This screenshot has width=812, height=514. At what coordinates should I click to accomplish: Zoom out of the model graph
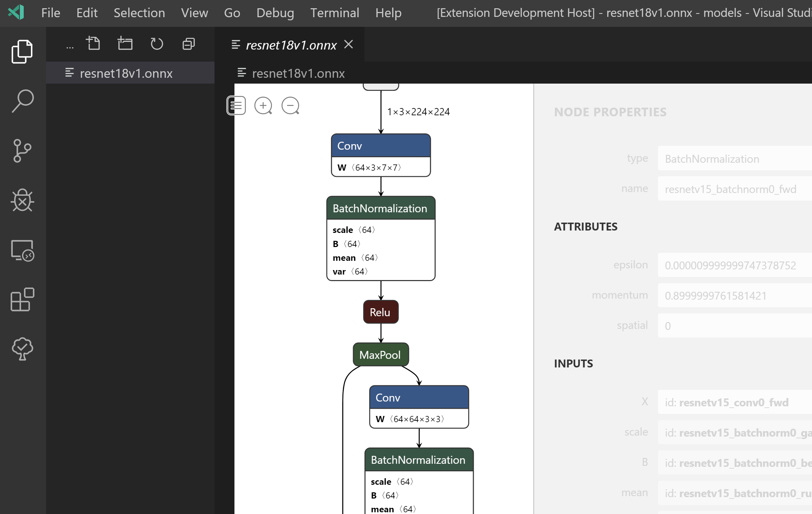tap(290, 106)
